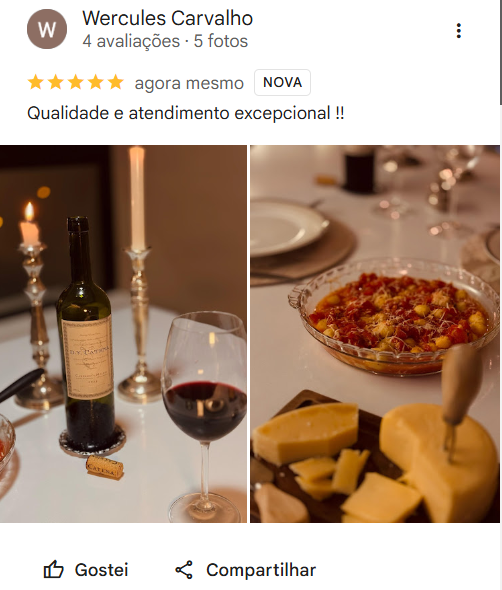Open the wine bottle and candles photo

click(123, 334)
